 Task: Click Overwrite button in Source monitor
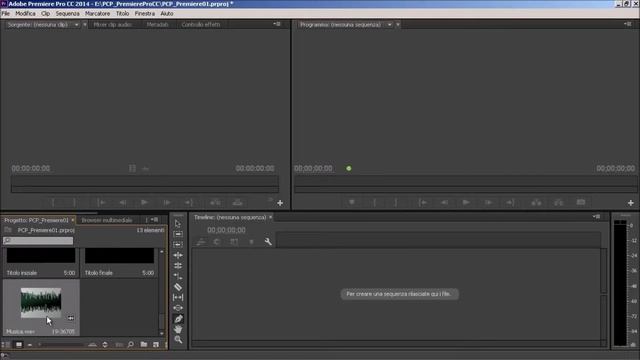click(238, 202)
